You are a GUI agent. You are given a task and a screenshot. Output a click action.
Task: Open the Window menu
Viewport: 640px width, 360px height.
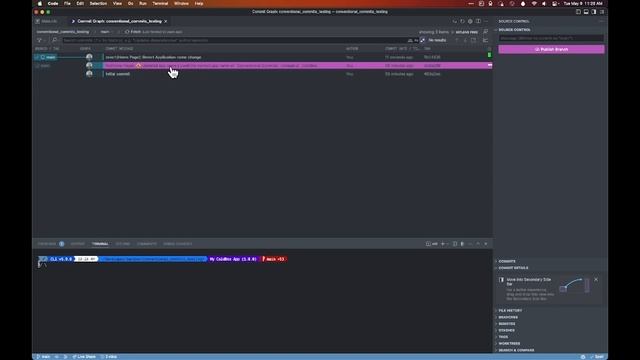tap(181, 3)
